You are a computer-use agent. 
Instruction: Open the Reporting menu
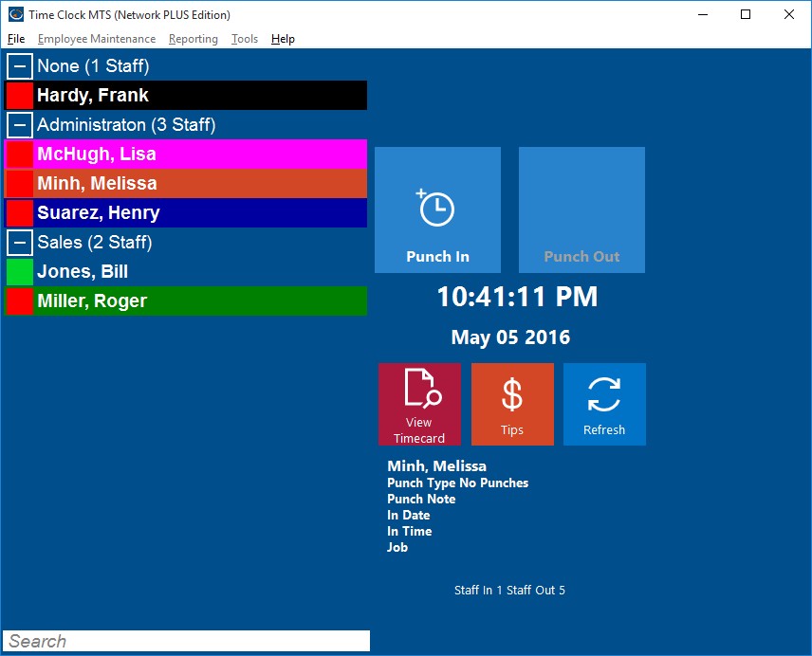(193, 39)
